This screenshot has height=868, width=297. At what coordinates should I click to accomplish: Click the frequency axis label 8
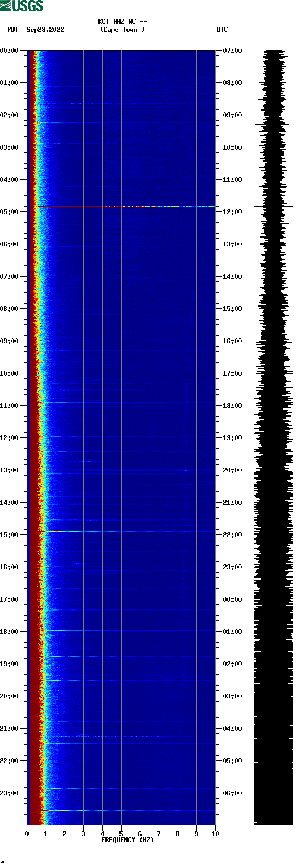tap(178, 834)
